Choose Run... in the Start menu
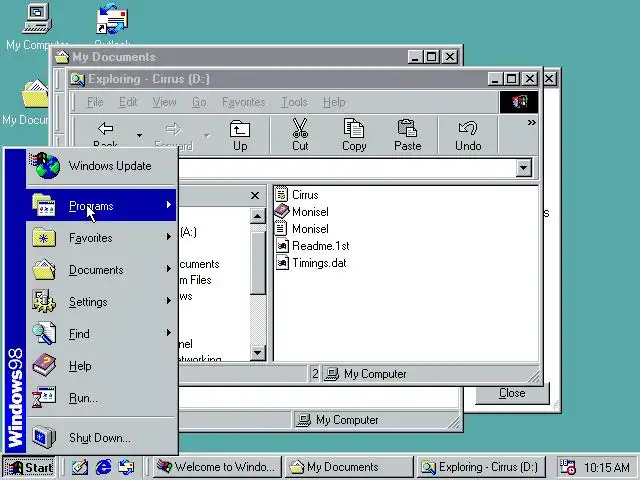640x480 pixels. [x=101, y=398]
